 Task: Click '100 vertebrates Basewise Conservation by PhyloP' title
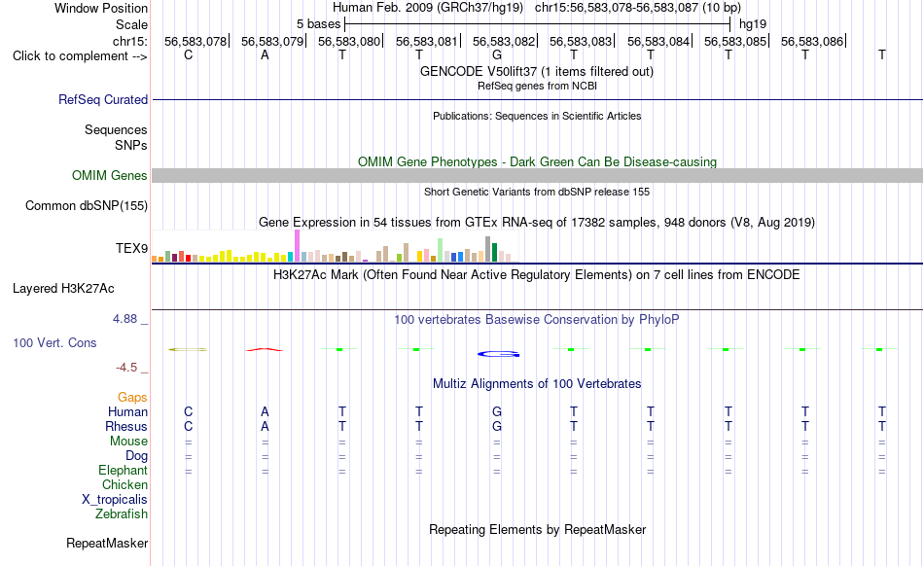tap(536, 320)
